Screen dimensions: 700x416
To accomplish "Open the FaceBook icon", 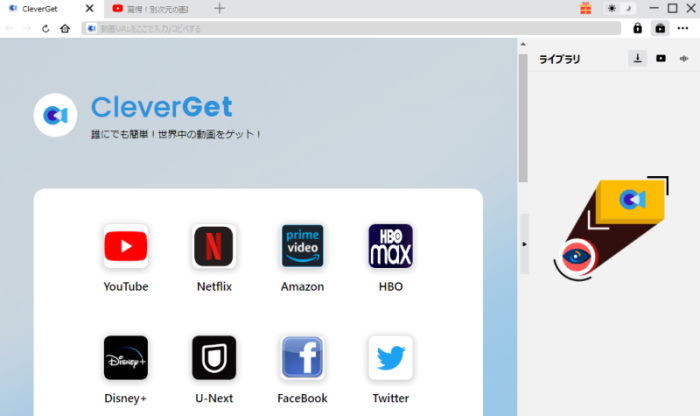I will click(x=302, y=358).
